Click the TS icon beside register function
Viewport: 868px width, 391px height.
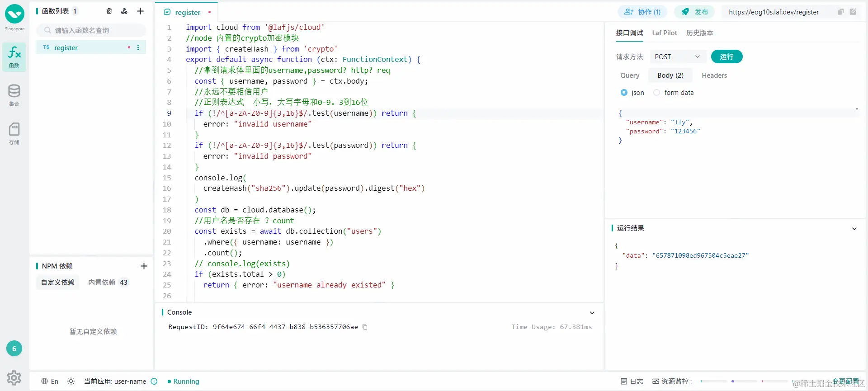tap(46, 47)
